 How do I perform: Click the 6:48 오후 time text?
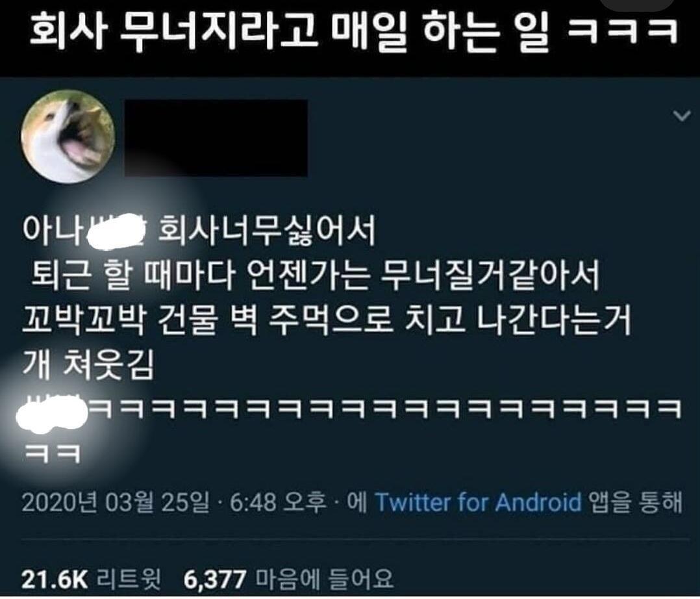pos(278,502)
